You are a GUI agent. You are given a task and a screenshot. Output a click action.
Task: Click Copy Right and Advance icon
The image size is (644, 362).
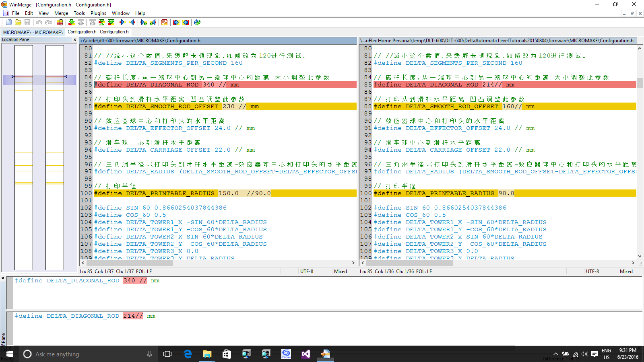click(144, 23)
